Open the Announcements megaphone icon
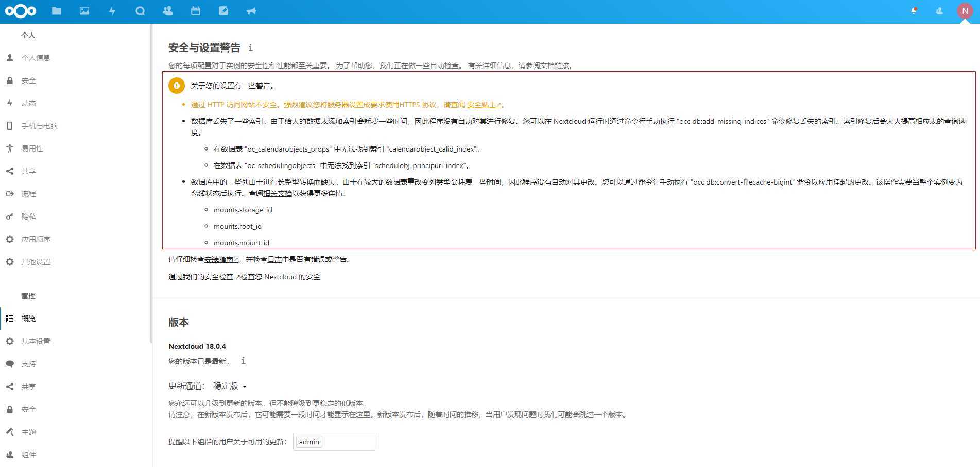980x467 pixels. (251, 11)
